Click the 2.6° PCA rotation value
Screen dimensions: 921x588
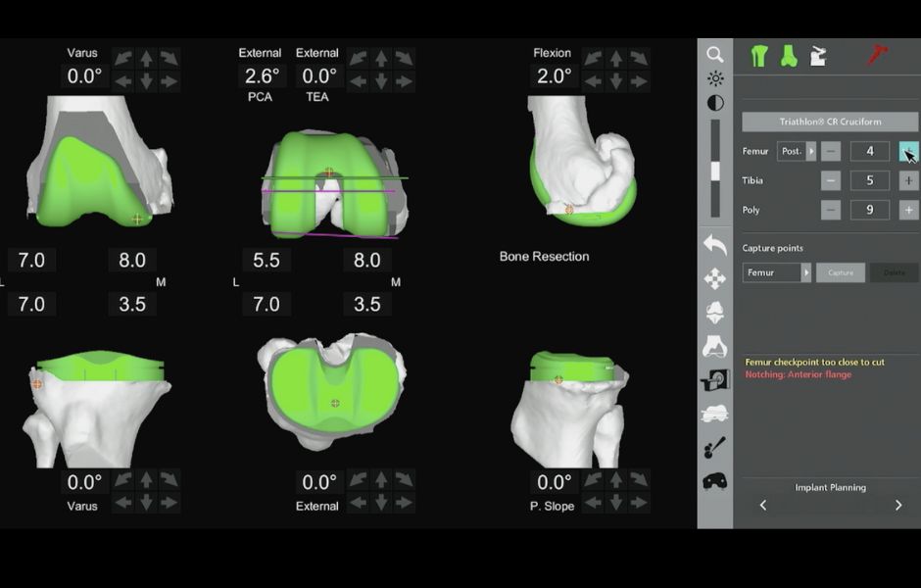coord(262,75)
